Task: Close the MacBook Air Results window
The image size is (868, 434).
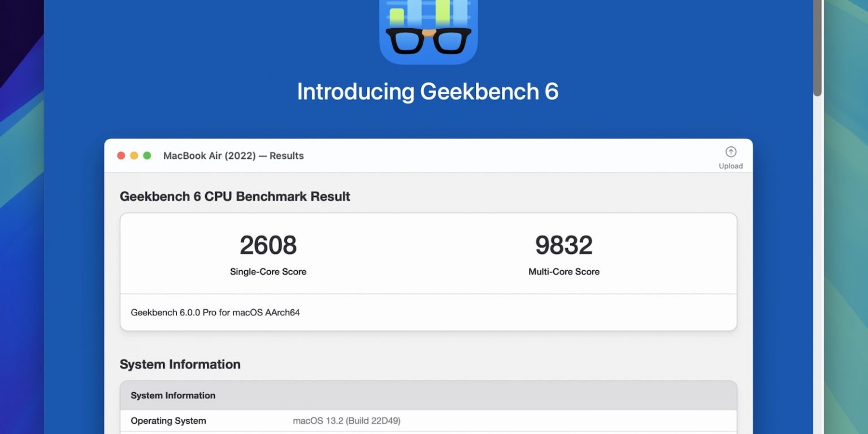Action: [121, 155]
